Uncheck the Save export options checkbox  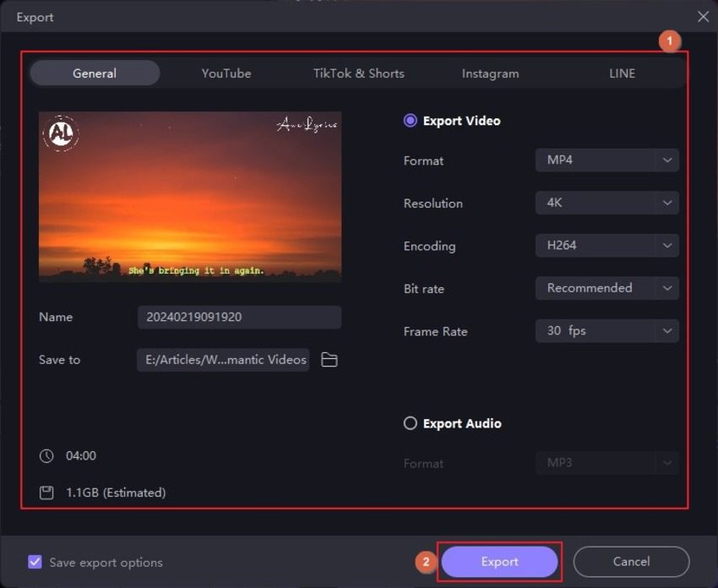tap(35, 562)
